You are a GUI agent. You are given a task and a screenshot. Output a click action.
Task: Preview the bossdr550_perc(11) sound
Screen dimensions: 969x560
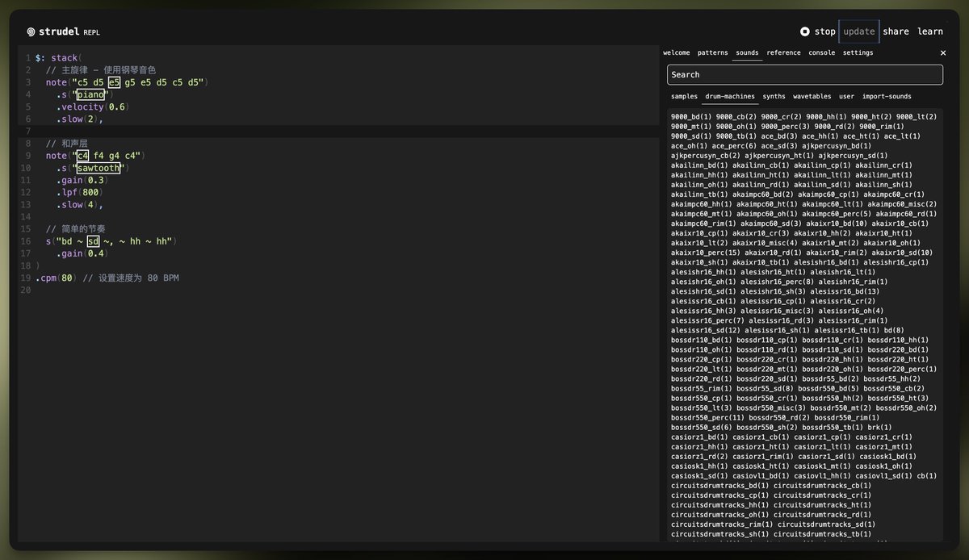click(x=707, y=417)
